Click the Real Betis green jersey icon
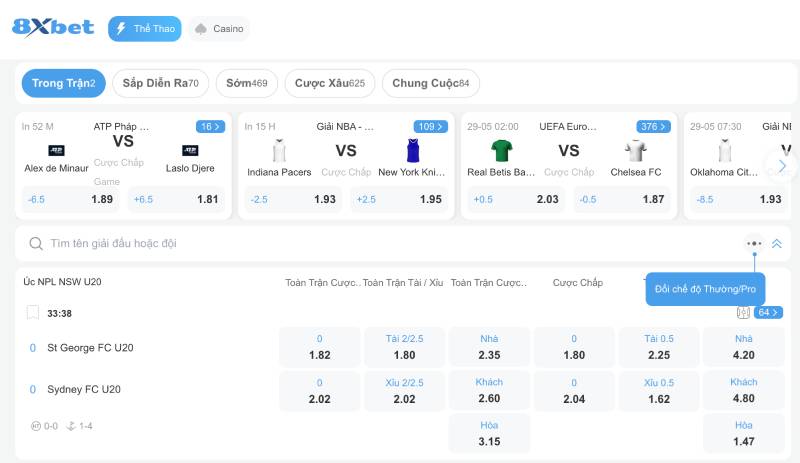800x463 pixels. (501, 151)
